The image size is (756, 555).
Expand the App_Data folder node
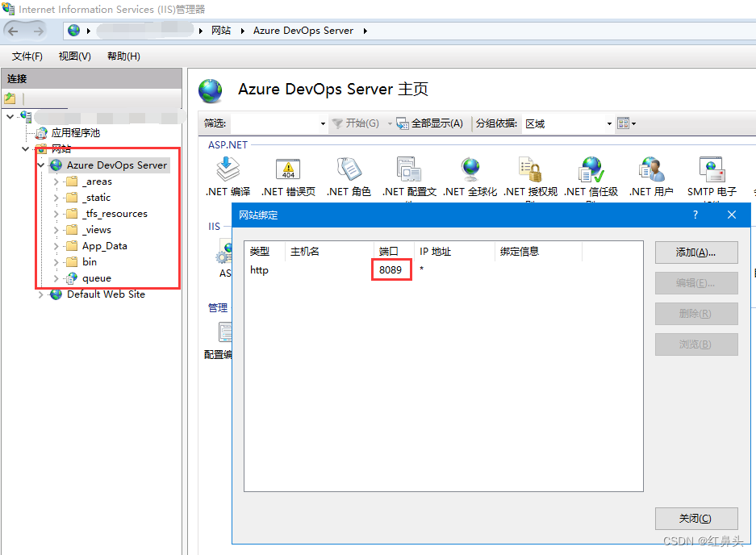coord(56,246)
